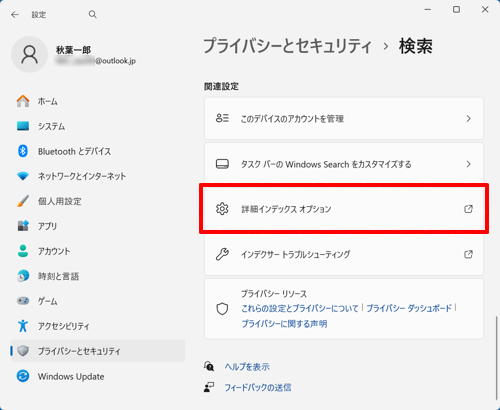The width and height of the screenshot is (500, 410).
Task: Click the ゲーム controller icon
Action: point(23,301)
